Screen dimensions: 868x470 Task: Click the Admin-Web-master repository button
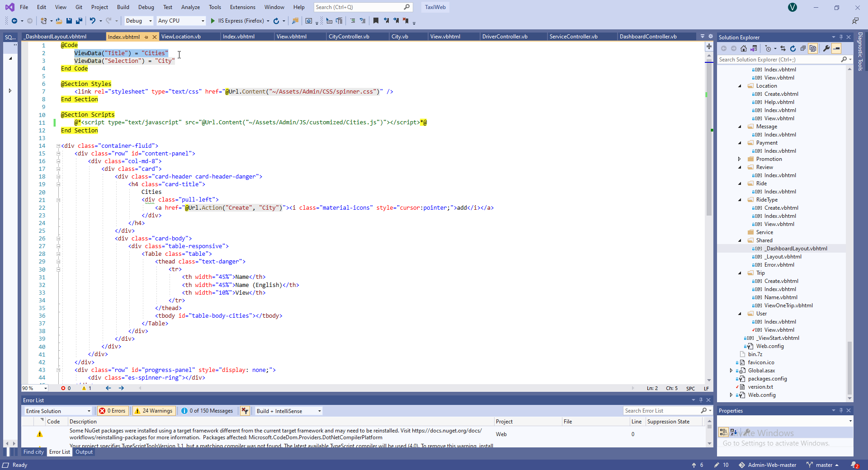point(768,465)
